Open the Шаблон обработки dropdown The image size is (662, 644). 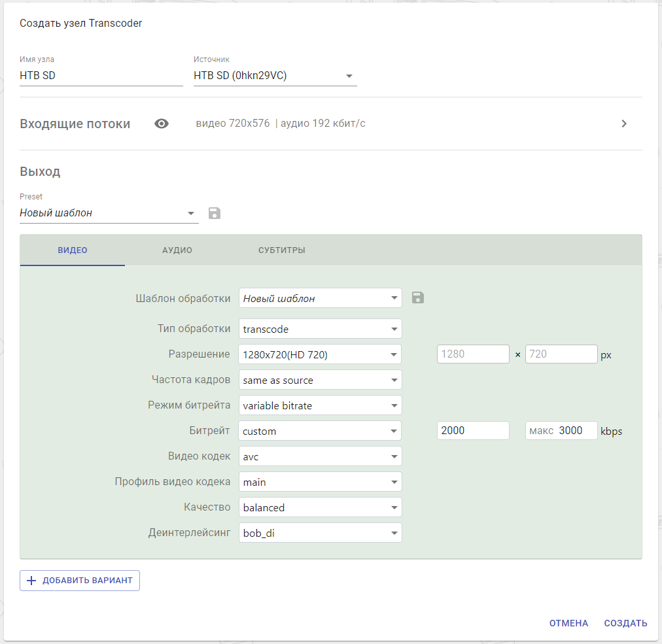pyautogui.click(x=321, y=298)
